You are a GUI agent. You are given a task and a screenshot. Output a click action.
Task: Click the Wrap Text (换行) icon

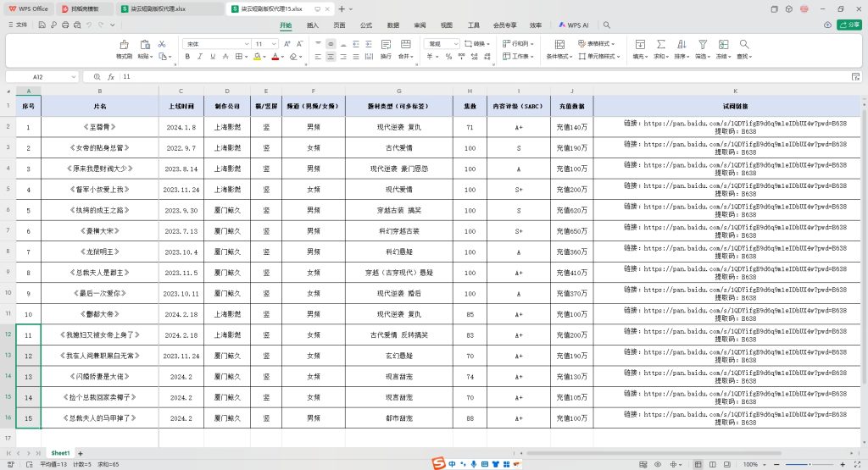pyautogui.click(x=386, y=45)
